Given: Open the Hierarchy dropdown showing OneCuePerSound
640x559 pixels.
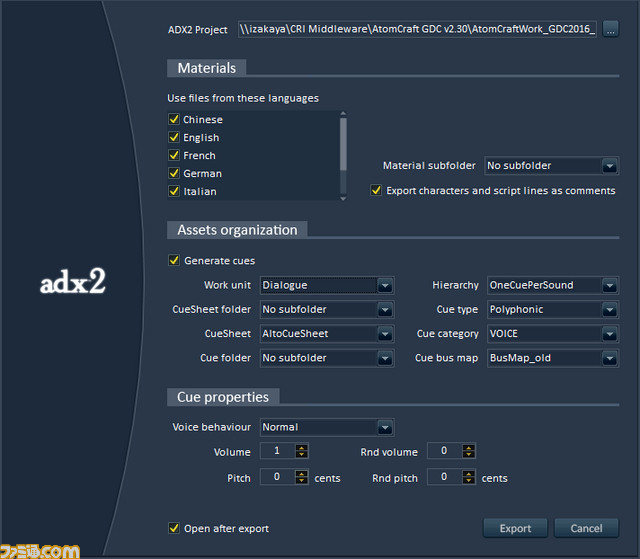Looking at the screenshot, I should (553, 285).
